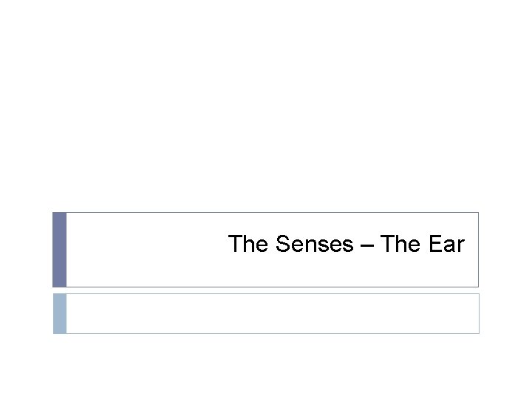Click the white margin right of title box

pyautogui.click(x=505, y=250)
